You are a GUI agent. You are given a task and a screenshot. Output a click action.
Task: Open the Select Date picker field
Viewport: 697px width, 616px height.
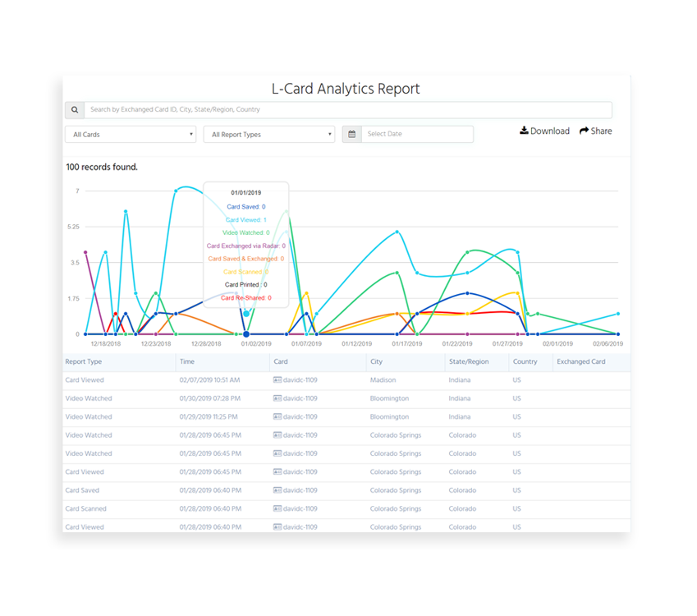417,134
